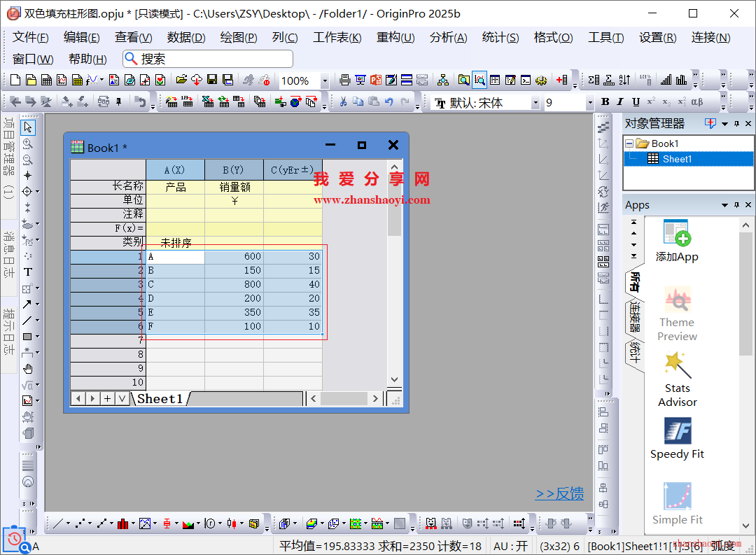The image size is (756, 555).
Task: Click the 添加App button
Action: click(x=677, y=241)
